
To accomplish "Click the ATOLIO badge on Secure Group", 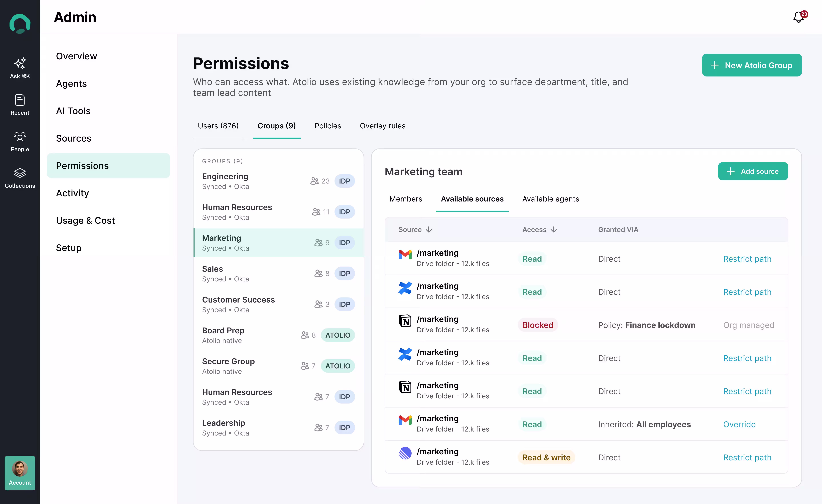I will pos(338,366).
